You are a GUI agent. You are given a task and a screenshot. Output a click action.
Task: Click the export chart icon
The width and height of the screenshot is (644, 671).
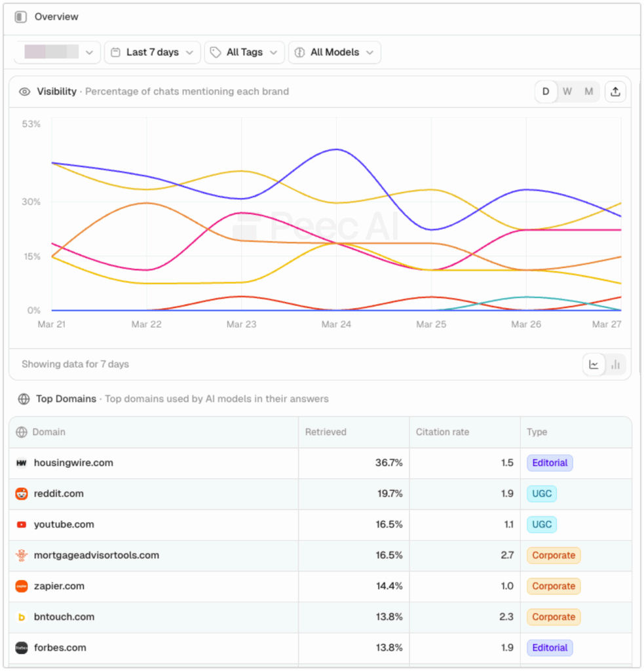click(x=615, y=91)
